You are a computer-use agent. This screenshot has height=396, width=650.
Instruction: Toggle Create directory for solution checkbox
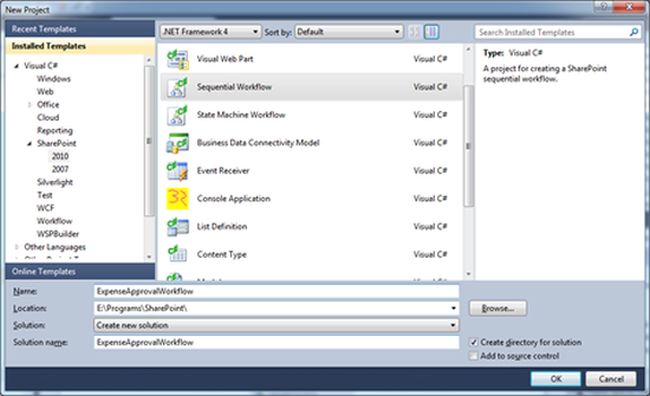click(473, 343)
